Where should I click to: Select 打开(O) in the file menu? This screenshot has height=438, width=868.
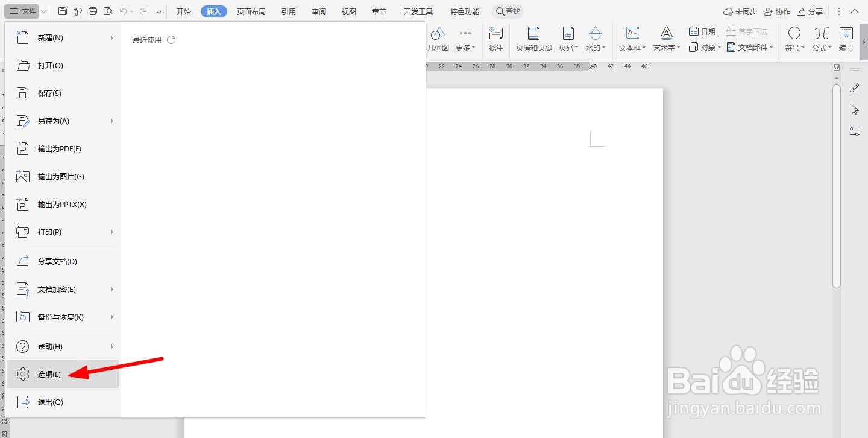[x=63, y=65]
